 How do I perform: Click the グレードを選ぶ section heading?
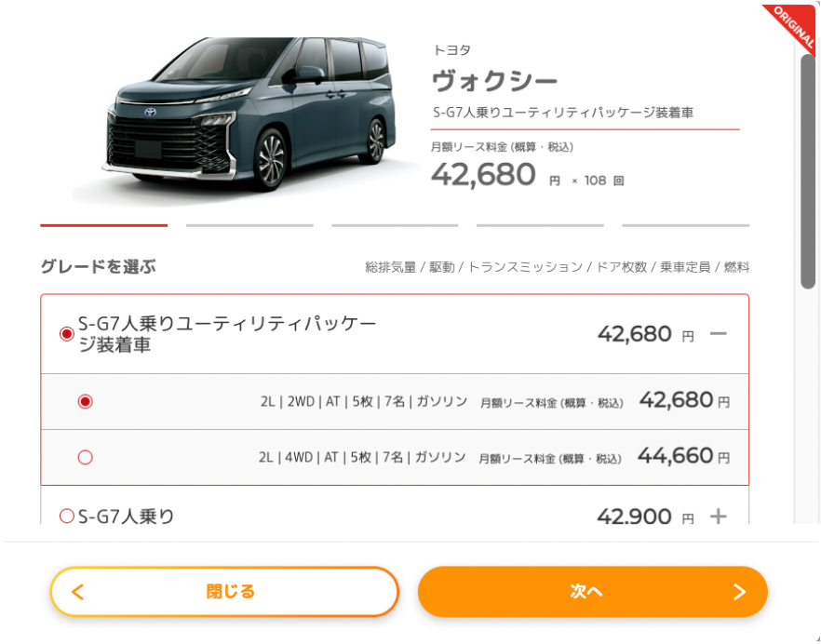pos(99,266)
